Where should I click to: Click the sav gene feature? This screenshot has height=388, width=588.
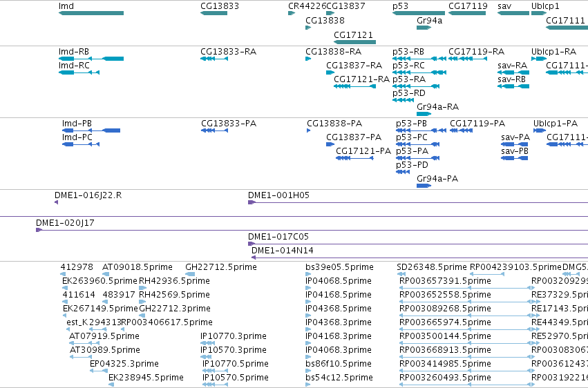pyautogui.click(x=513, y=13)
